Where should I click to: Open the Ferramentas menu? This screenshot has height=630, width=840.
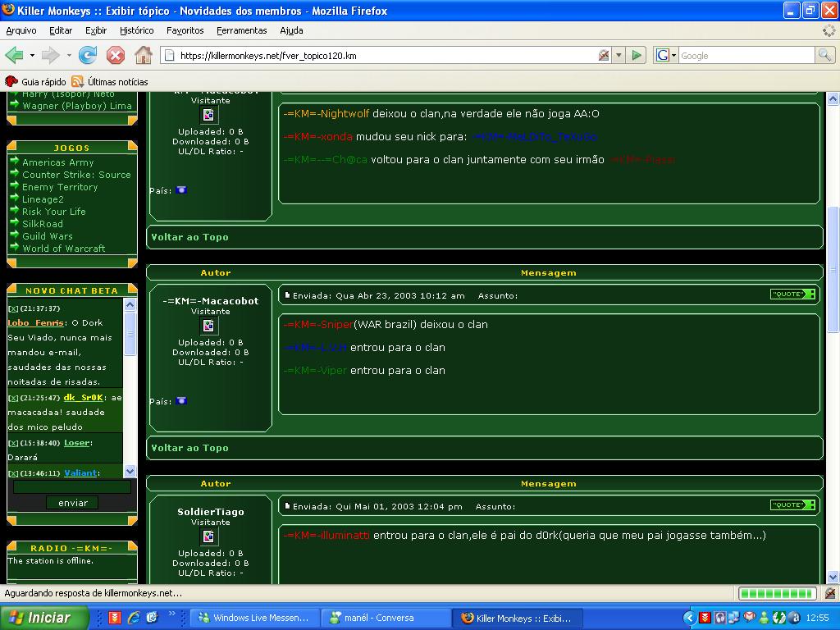241,30
